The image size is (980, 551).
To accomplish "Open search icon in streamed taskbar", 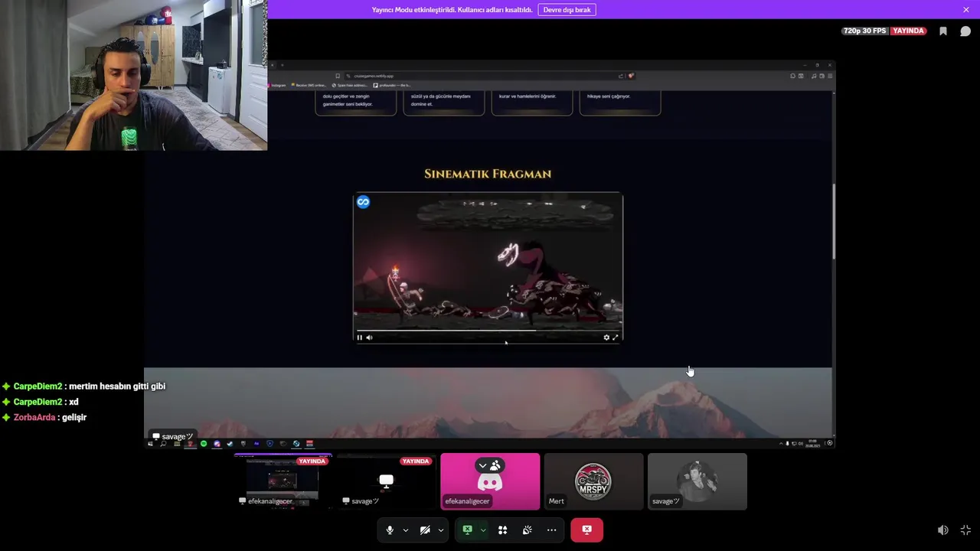I will (163, 444).
